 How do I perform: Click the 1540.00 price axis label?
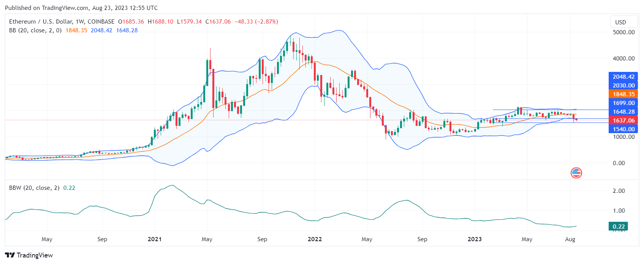pyautogui.click(x=623, y=129)
